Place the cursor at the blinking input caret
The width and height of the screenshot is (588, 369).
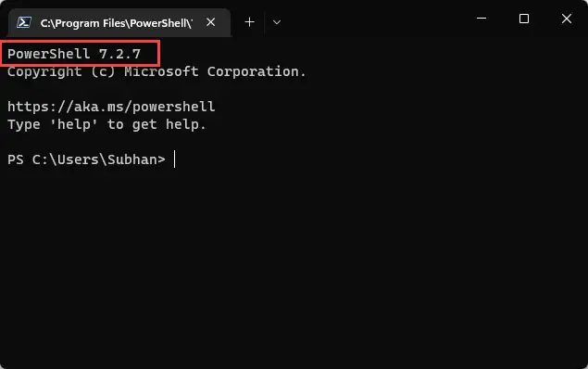tap(174, 159)
